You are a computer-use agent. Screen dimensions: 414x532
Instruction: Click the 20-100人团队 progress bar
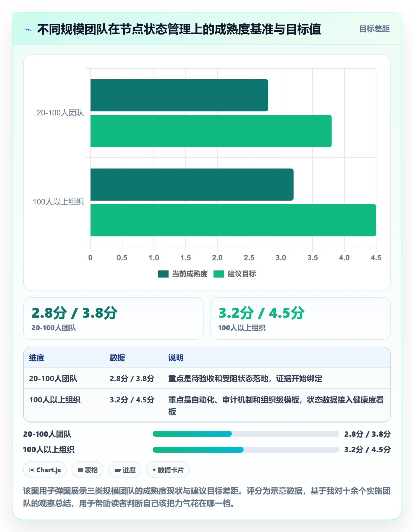coord(246,434)
